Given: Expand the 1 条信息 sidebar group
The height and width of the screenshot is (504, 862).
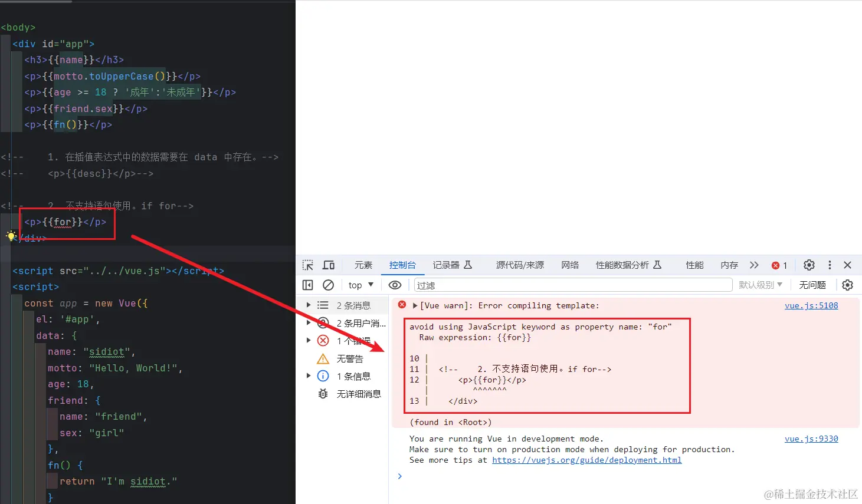Looking at the screenshot, I should tap(308, 376).
